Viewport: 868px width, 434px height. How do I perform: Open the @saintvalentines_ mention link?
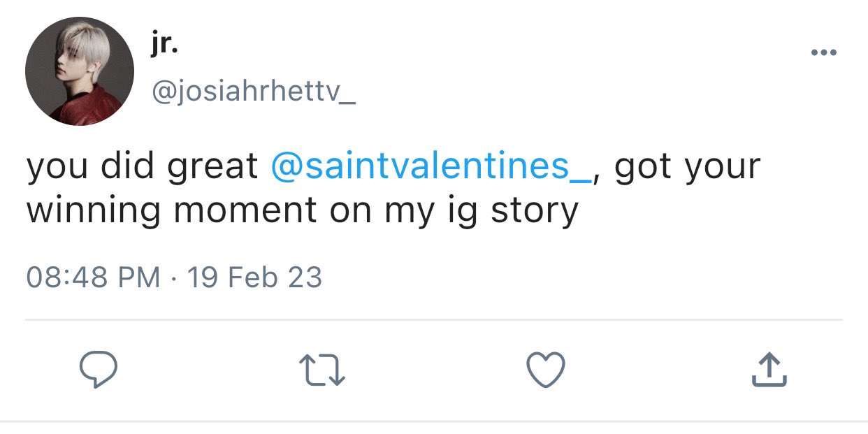pyautogui.click(x=431, y=166)
